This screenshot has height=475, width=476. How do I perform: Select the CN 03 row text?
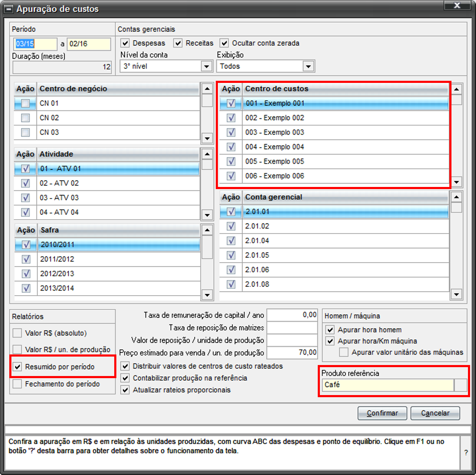pos(49,132)
